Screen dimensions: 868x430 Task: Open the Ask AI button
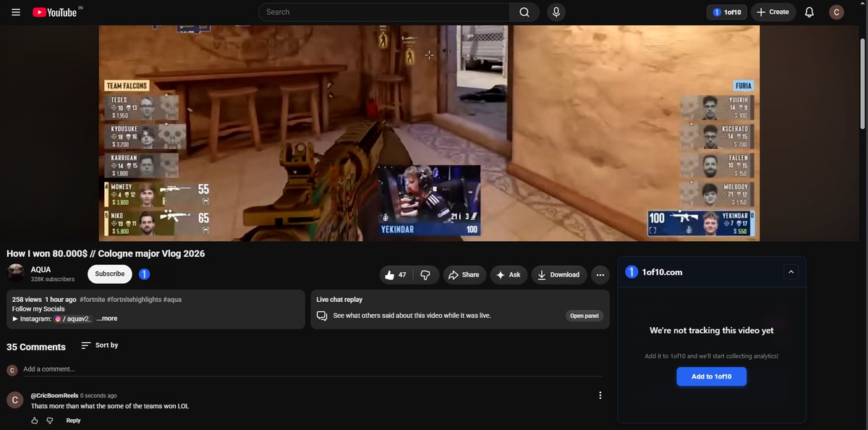coord(509,275)
